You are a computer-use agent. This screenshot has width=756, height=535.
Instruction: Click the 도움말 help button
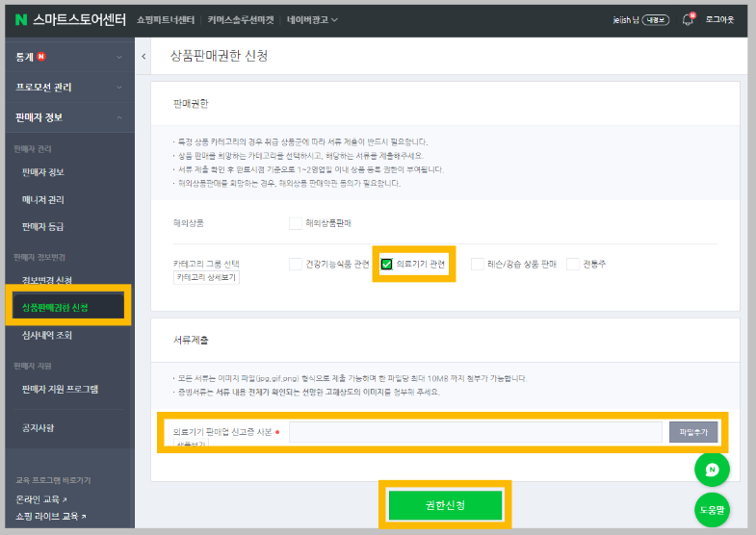point(712,510)
